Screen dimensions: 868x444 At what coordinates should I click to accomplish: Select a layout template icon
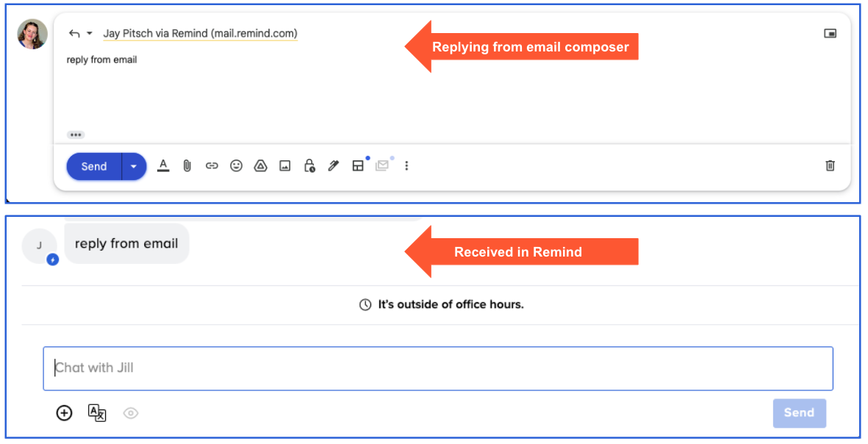(358, 166)
